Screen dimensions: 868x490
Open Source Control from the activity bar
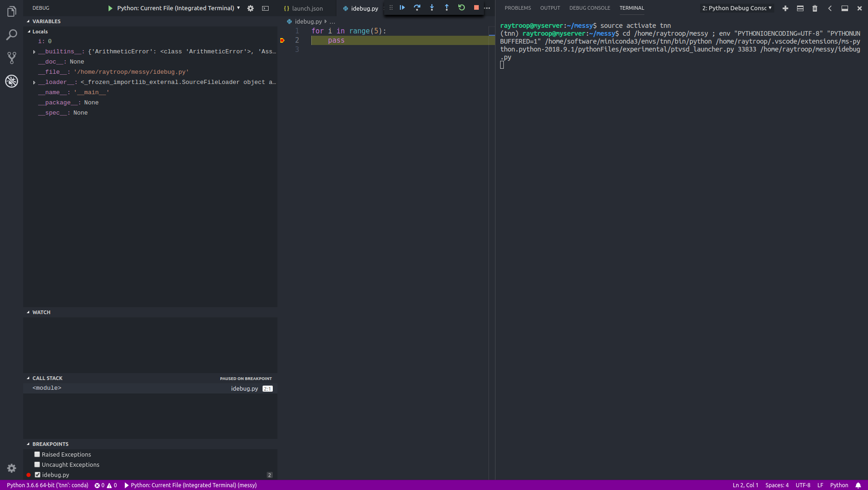[x=11, y=58]
